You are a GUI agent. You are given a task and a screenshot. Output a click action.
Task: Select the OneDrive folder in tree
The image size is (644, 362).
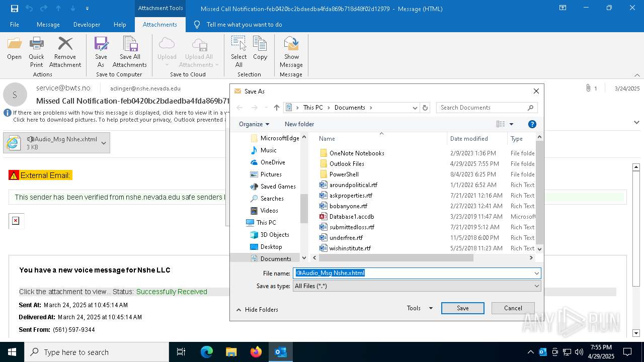pyautogui.click(x=273, y=162)
